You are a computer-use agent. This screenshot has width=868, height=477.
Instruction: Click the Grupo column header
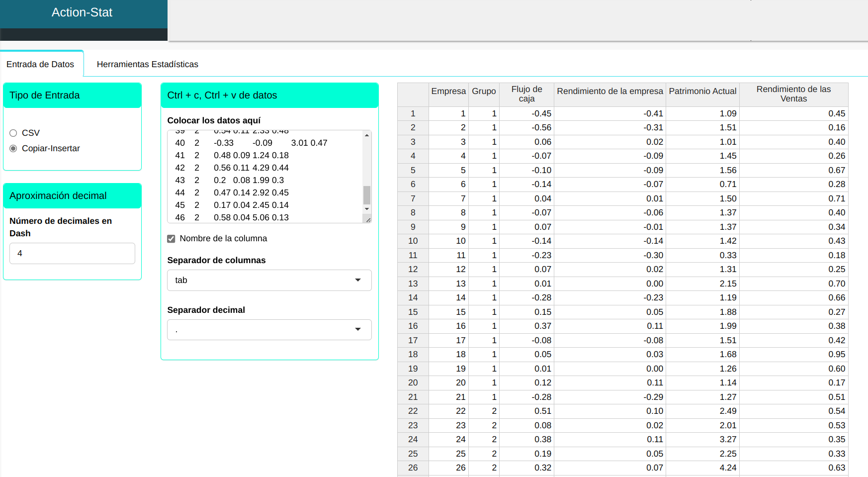[x=483, y=91]
